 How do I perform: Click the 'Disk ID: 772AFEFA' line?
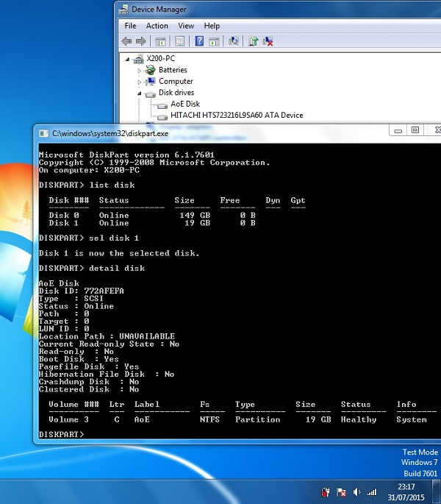coord(82,291)
